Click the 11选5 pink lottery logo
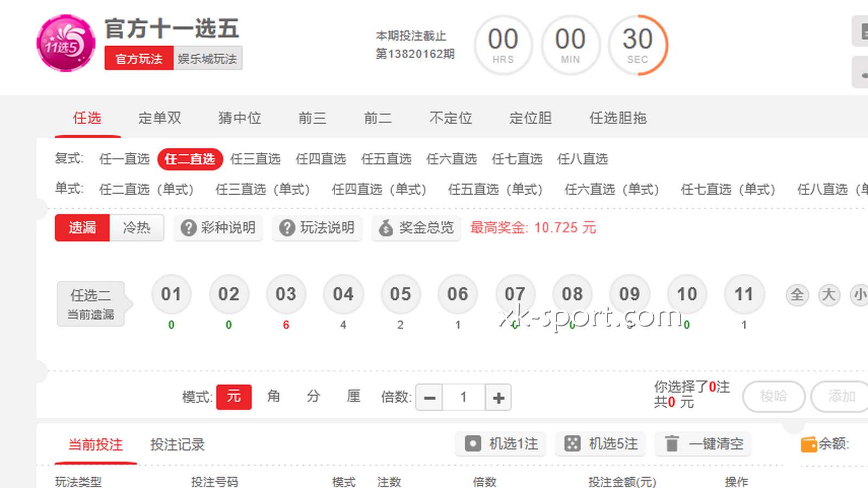868x488 pixels. point(66,43)
